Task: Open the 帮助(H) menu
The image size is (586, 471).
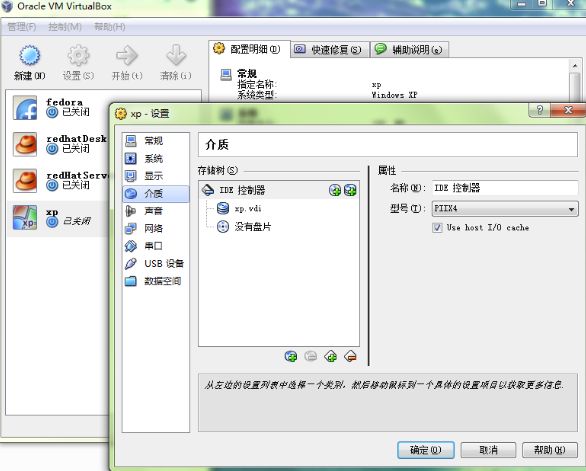Action: tap(110, 27)
